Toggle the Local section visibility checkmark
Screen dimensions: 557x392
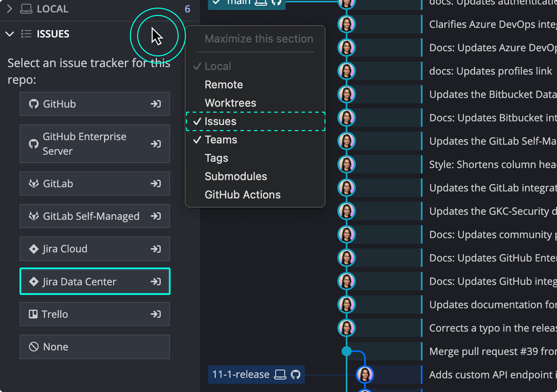click(197, 66)
